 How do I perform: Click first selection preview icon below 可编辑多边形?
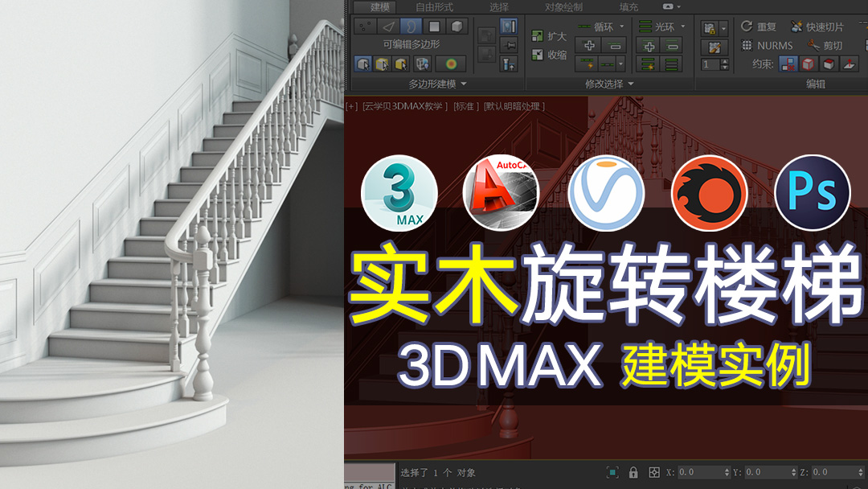363,64
